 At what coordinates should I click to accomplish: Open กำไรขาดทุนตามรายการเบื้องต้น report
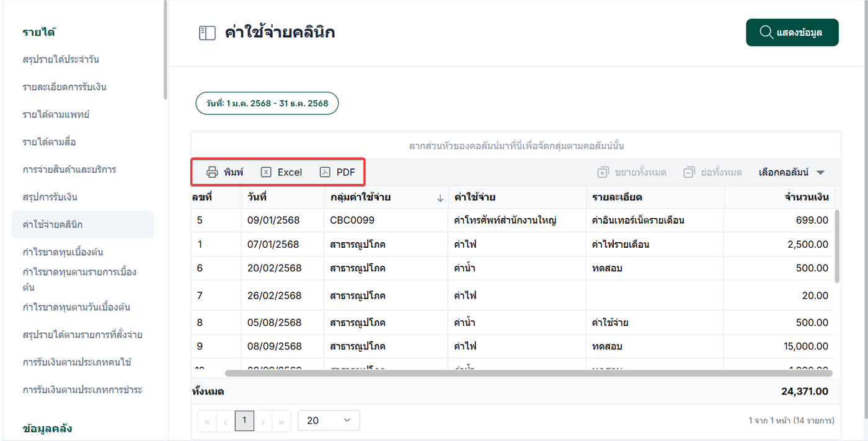tap(79, 279)
